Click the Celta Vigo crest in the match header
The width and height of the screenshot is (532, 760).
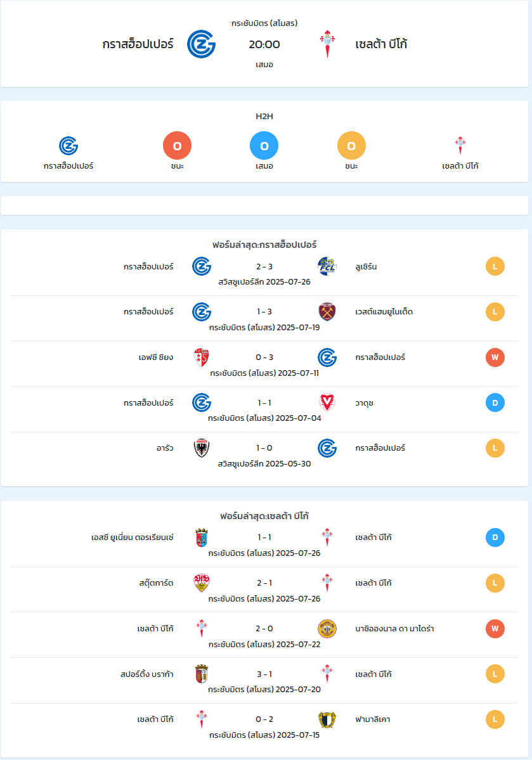pyautogui.click(x=327, y=44)
